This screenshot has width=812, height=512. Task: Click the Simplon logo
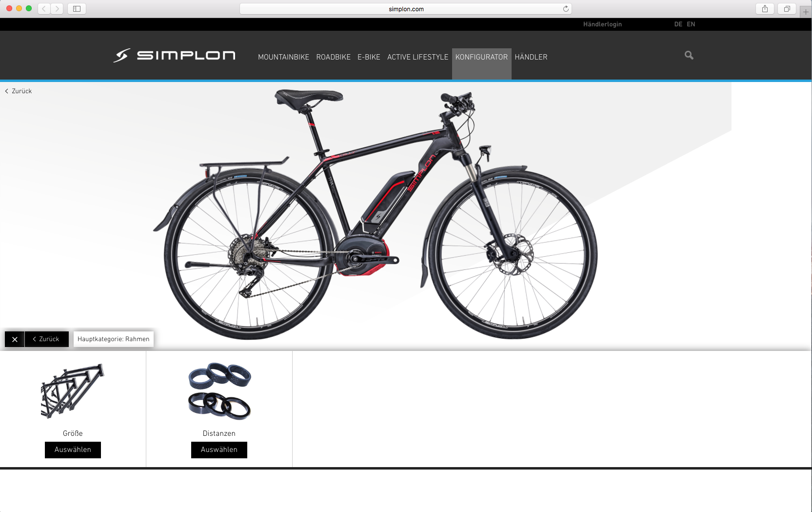pos(174,55)
